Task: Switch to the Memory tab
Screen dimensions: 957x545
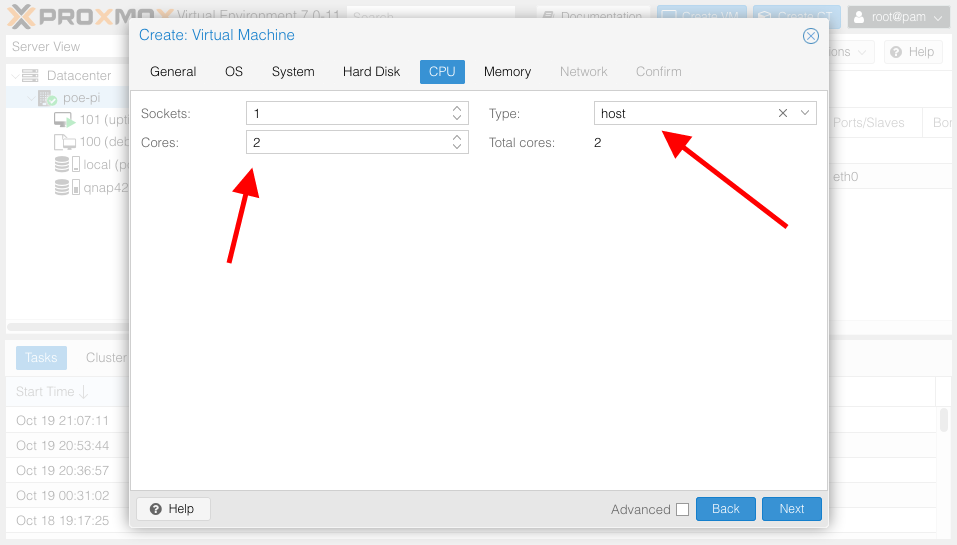Action: point(507,72)
